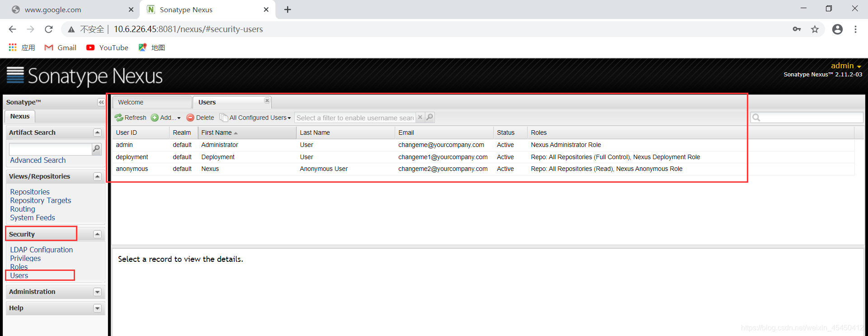The width and height of the screenshot is (868, 336).
Task: Collapse the Security section
Action: pyautogui.click(x=97, y=234)
